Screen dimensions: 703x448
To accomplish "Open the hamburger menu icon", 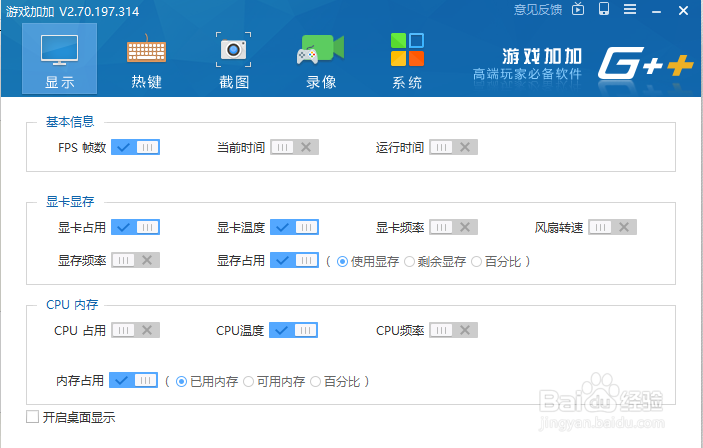I will [x=630, y=9].
